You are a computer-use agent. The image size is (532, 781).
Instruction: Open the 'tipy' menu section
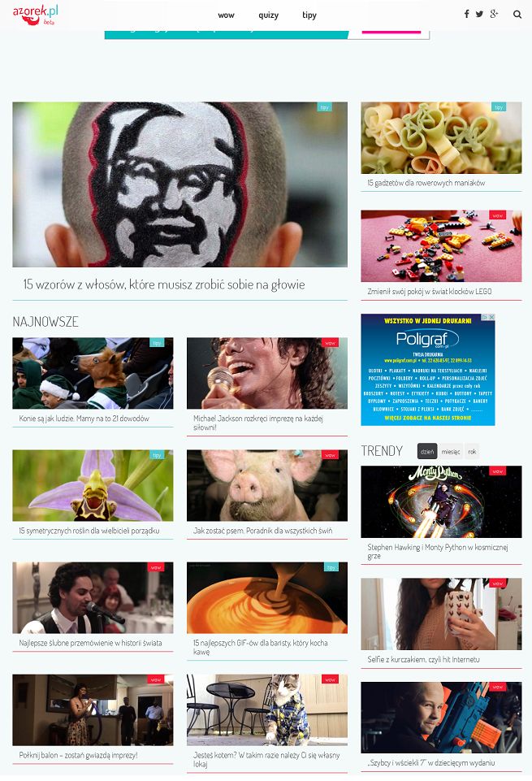[x=309, y=15]
